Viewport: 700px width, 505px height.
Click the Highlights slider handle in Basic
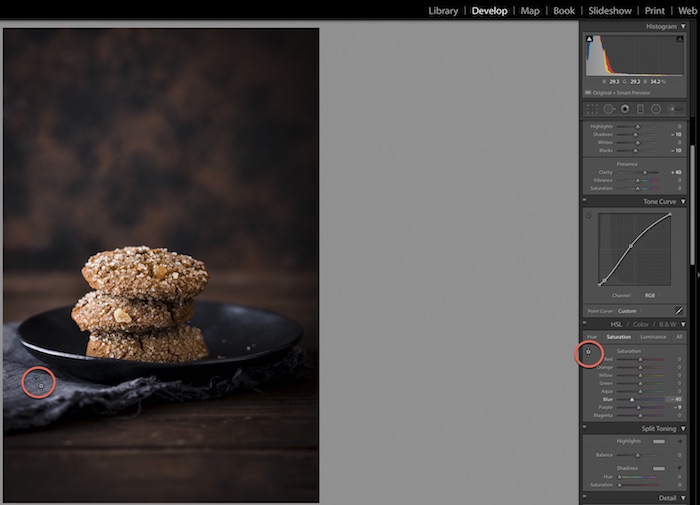[638, 126]
